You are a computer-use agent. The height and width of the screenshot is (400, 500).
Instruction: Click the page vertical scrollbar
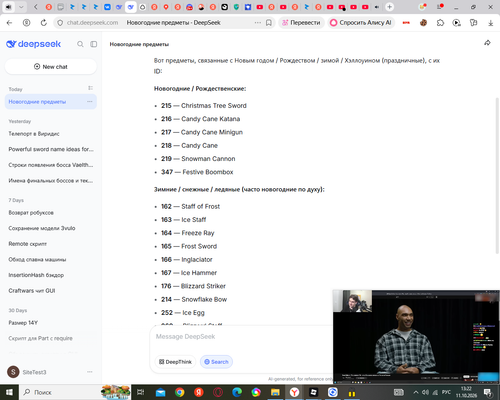(x=497, y=177)
